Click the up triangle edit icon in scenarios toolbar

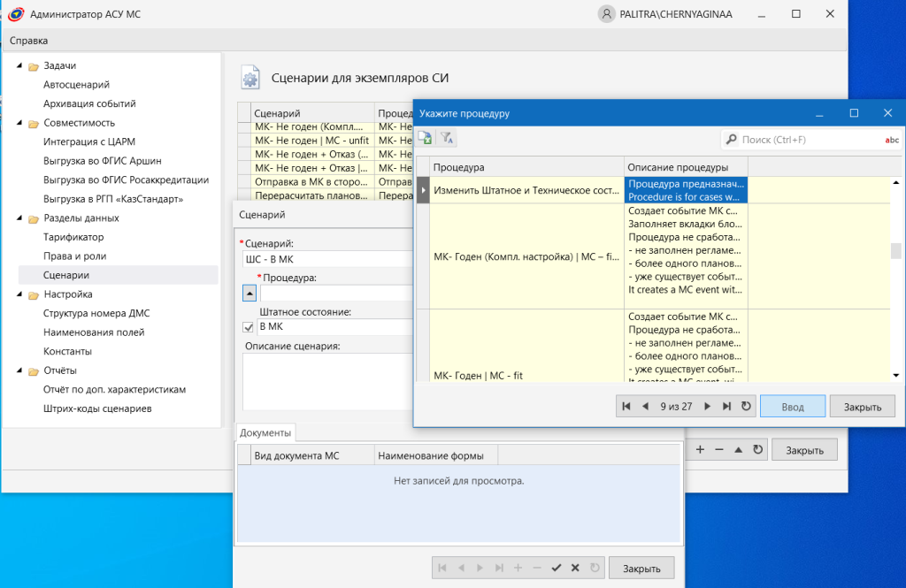point(739,449)
